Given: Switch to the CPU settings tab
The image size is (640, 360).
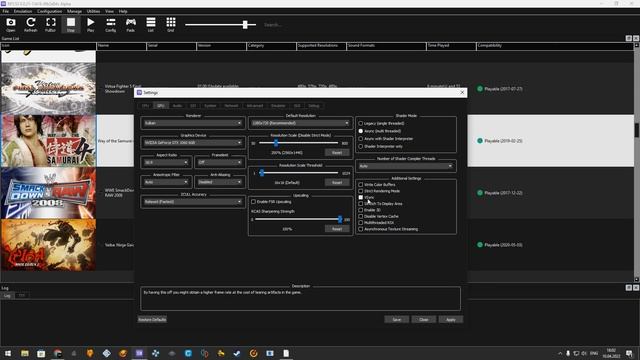Looking at the screenshot, I should click(146, 106).
